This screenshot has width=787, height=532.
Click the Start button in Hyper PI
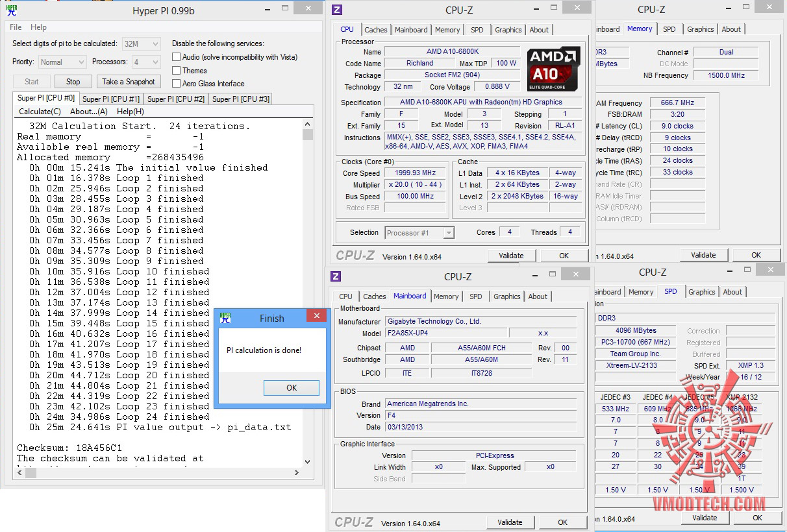32,82
